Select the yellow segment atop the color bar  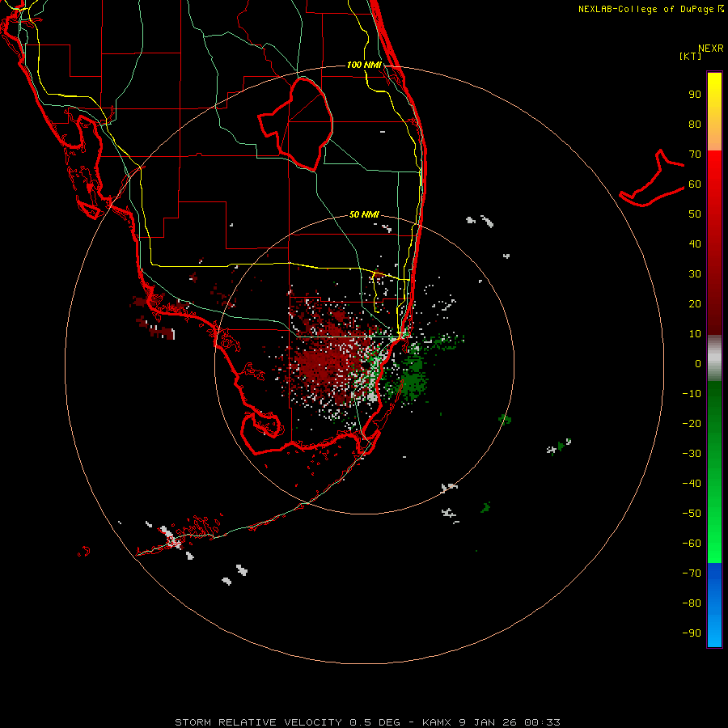714,112
